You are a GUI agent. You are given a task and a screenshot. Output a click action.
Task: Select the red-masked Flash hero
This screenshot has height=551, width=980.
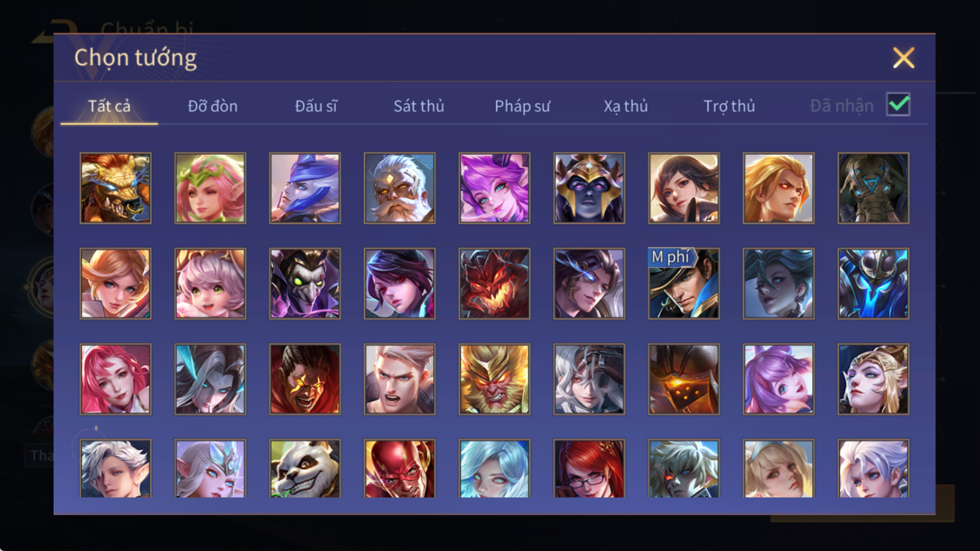[399, 468]
